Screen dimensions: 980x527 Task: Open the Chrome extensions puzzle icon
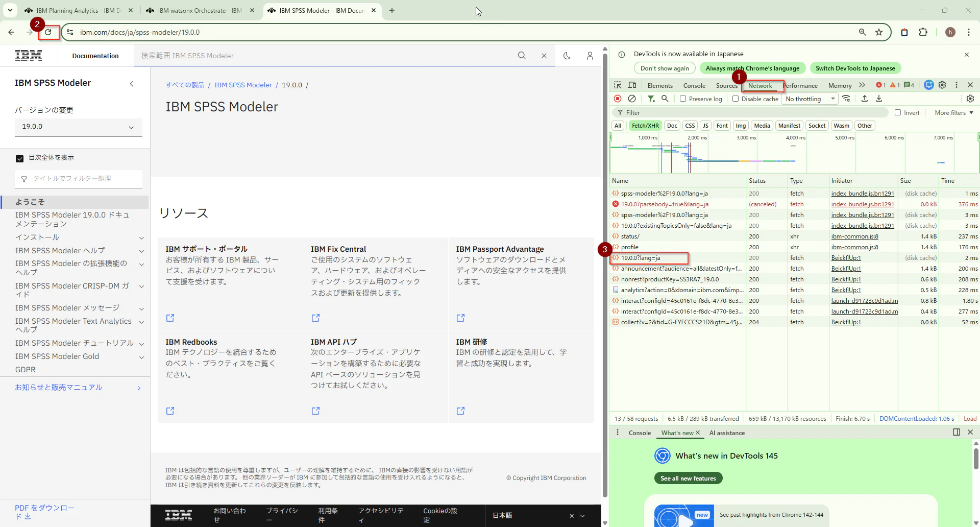pyautogui.click(x=923, y=32)
